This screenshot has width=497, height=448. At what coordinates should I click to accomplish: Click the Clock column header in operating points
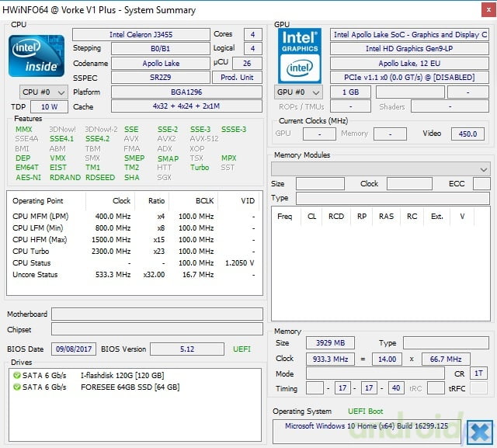(x=110, y=201)
